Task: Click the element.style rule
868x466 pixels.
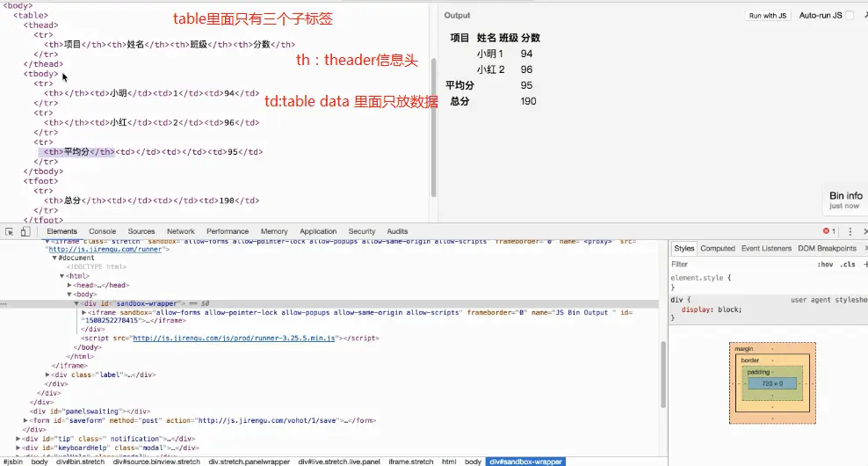Action: point(701,278)
